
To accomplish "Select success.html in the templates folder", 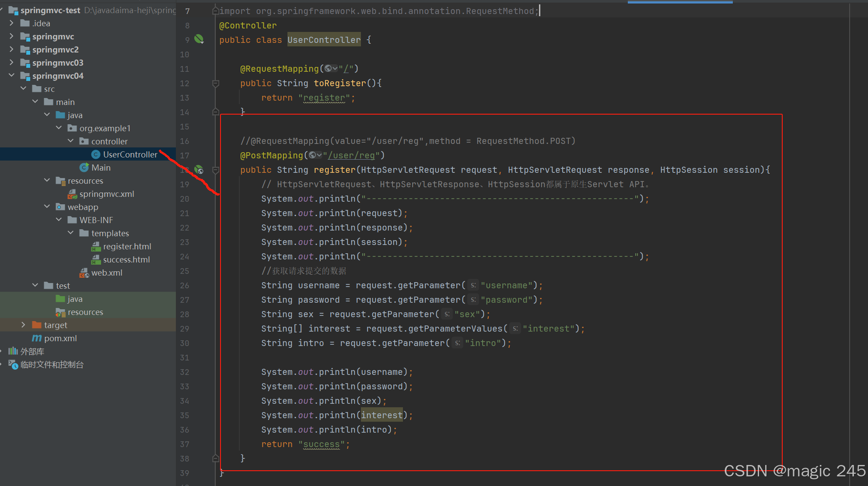I will coord(126,259).
